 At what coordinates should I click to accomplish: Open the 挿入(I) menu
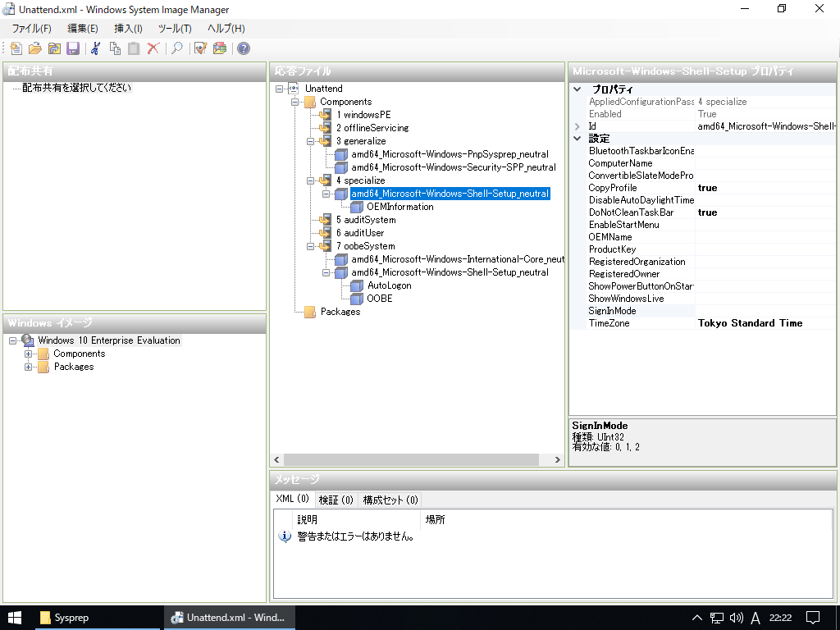coord(128,29)
